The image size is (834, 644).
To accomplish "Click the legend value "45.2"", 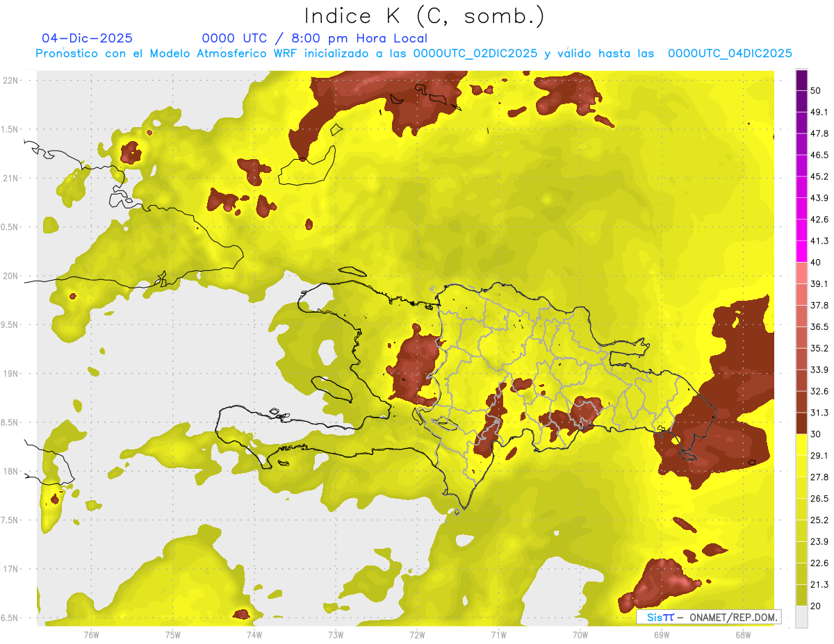I will 819,176.
